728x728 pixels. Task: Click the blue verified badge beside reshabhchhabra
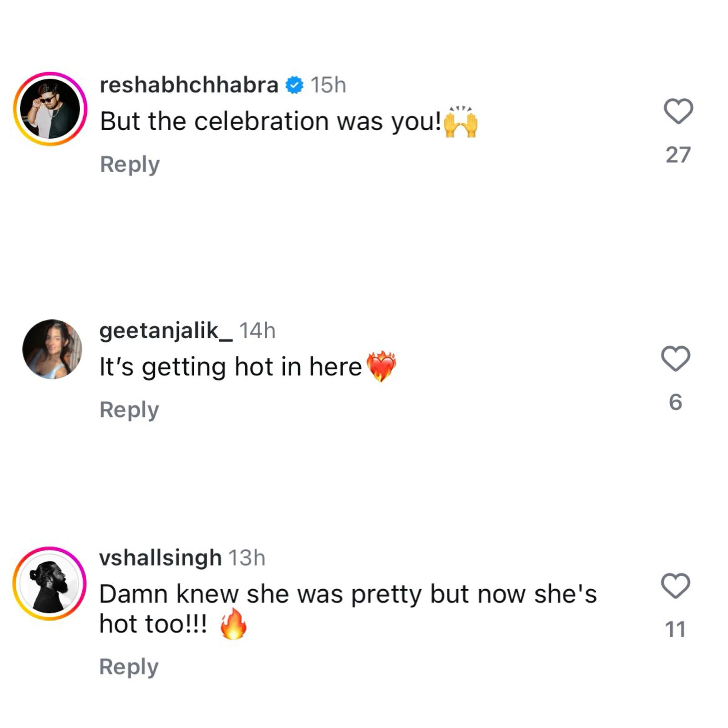click(x=294, y=85)
